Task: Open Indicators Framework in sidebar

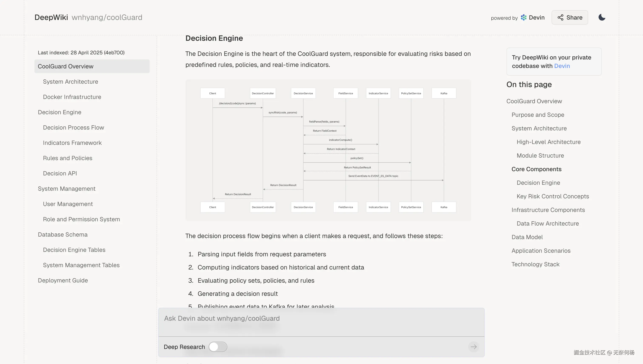Action: point(72,143)
